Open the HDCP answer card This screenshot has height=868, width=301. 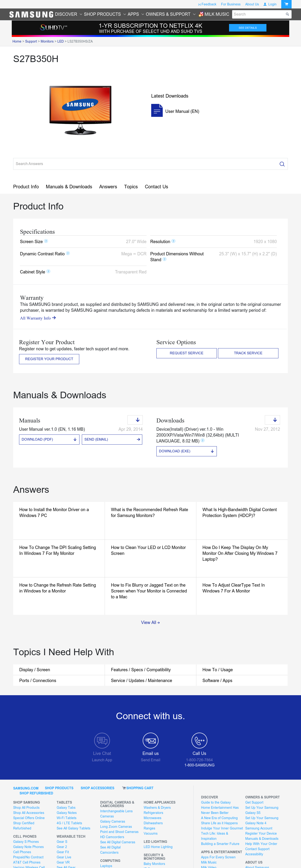242,521
